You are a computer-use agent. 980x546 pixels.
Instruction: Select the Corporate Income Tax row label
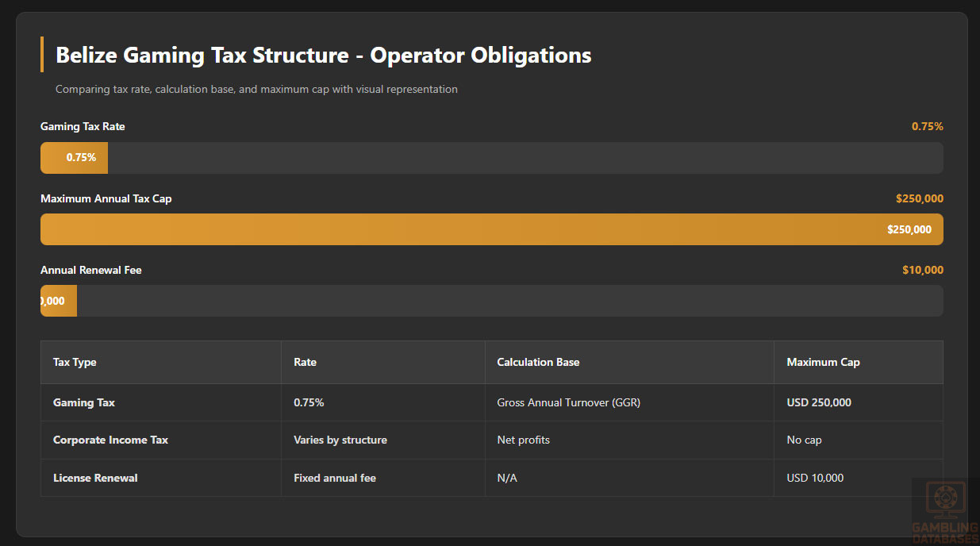[110, 440]
